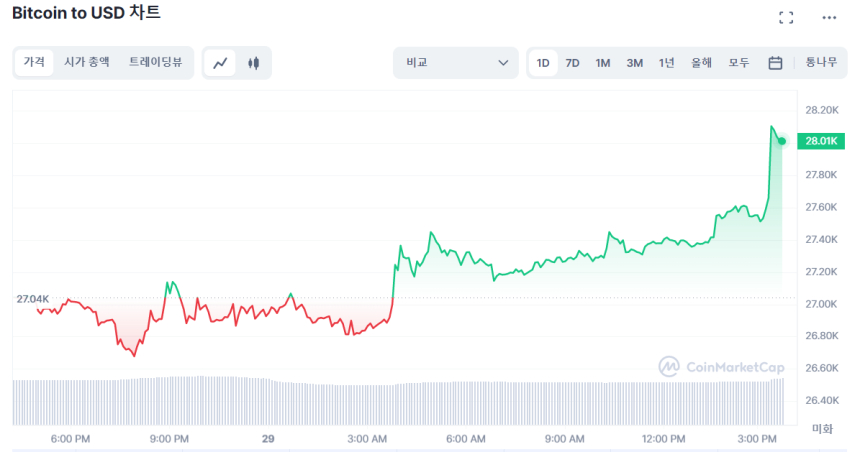This screenshot has width=860, height=452.
Task: Click the 통나무 log scale button
Action: coord(821,63)
